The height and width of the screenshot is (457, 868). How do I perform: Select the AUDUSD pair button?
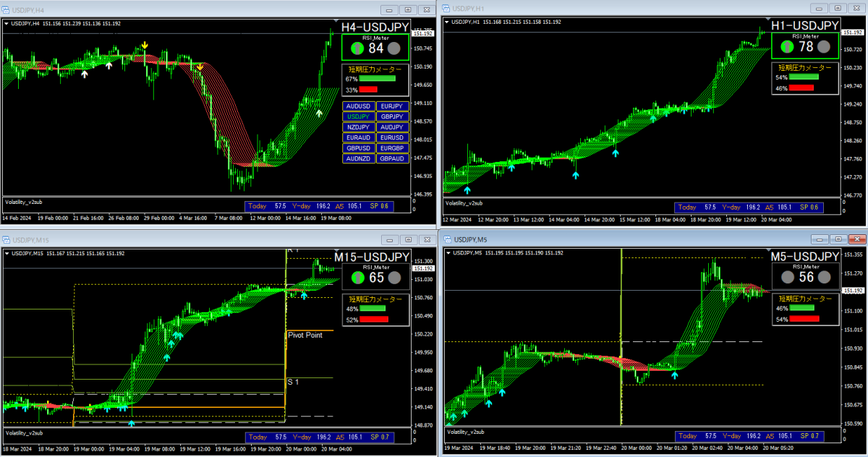click(358, 106)
